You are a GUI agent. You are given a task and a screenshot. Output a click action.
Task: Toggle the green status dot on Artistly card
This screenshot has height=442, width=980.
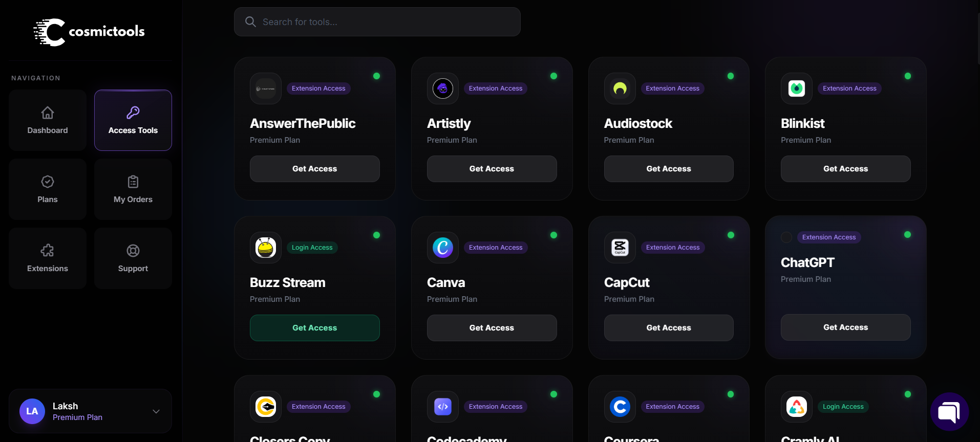pyautogui.click(x=553, y=76)
